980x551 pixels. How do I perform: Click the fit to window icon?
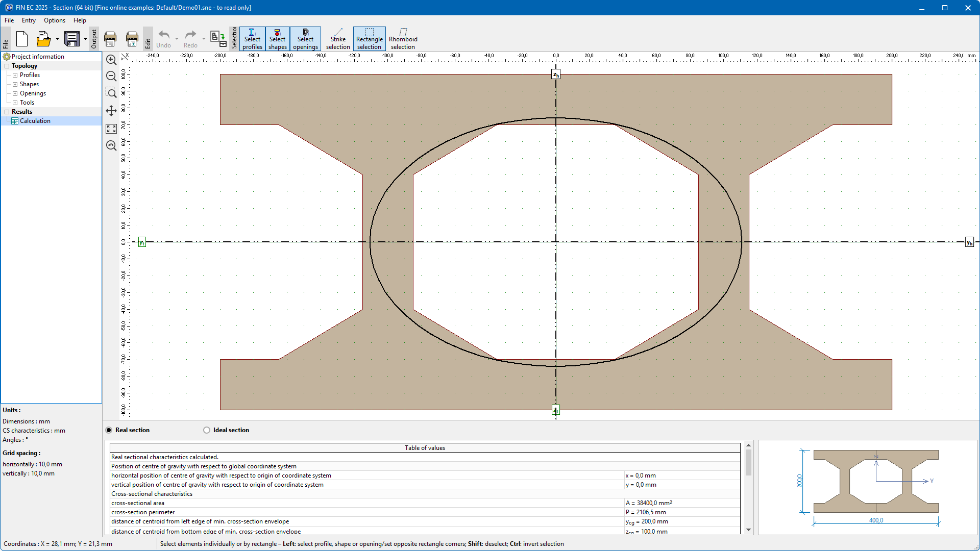tap(111, 129)
